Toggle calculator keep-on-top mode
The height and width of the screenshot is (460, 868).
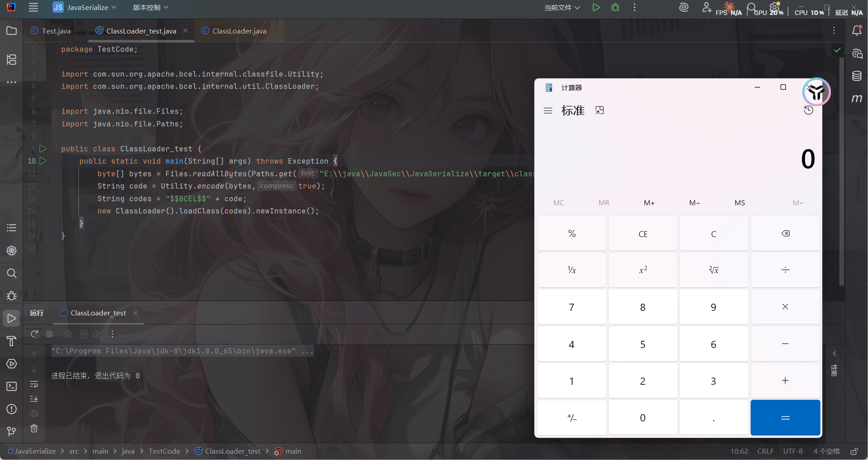(600, 111)
